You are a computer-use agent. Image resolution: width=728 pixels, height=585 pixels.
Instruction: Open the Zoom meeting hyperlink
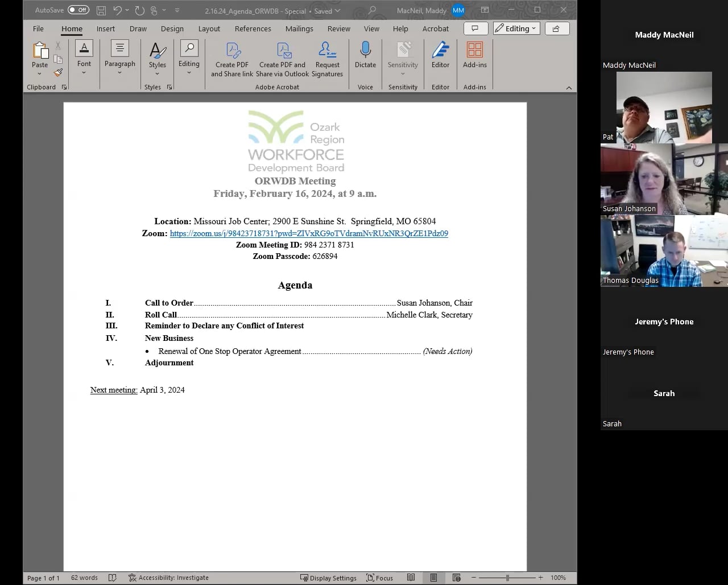309,233
